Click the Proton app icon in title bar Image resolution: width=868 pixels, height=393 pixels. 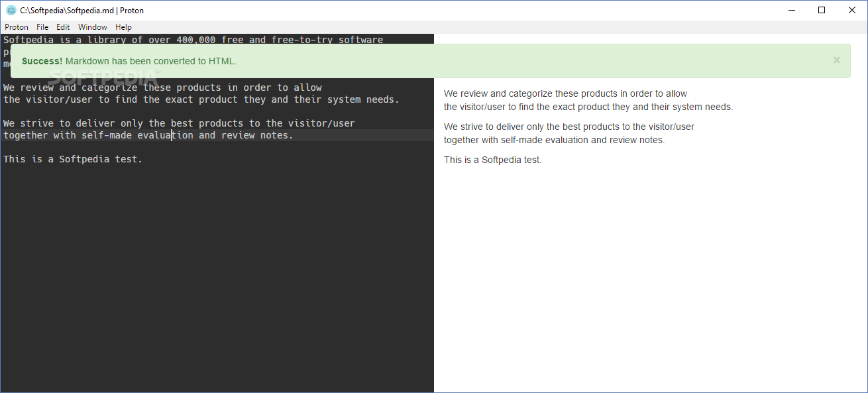[x=11, y=10]
